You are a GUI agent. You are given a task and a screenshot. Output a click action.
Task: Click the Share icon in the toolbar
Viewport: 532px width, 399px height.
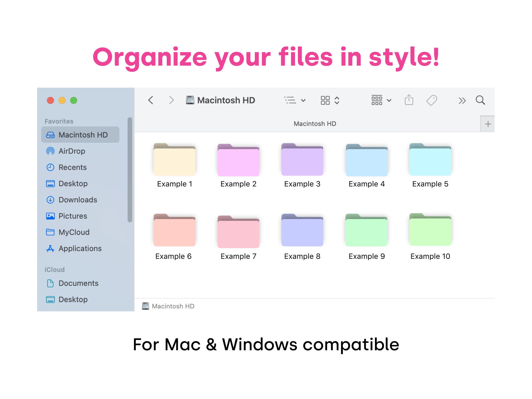pyautogui.click(x=409, y=100)
